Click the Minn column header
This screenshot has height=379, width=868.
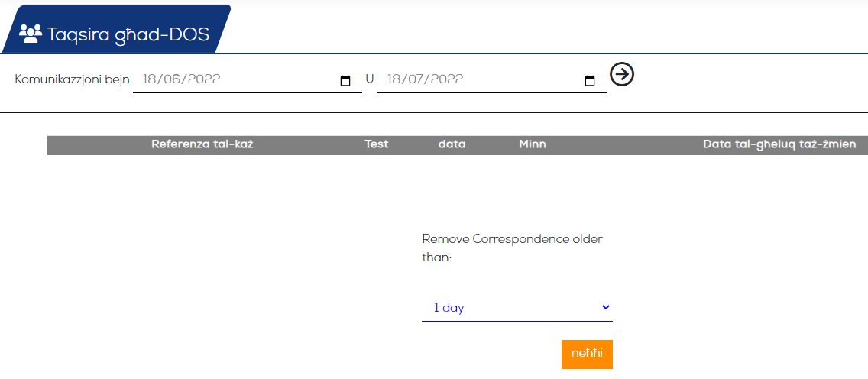pyautogui.click(x=533, y=144)
